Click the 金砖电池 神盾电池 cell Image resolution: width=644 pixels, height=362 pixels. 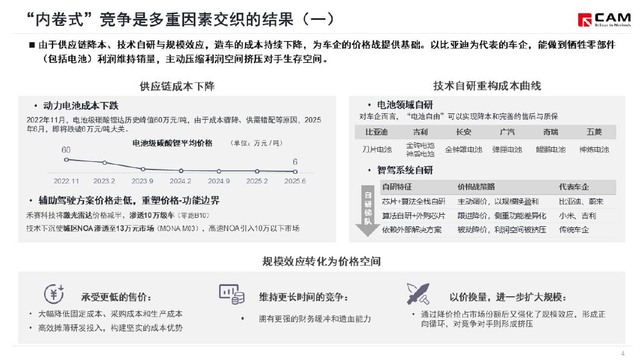coord(420,150)
